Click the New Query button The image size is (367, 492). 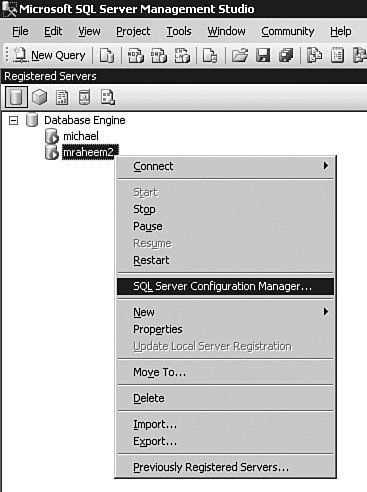pyautogui.click(x=49, y=55)
